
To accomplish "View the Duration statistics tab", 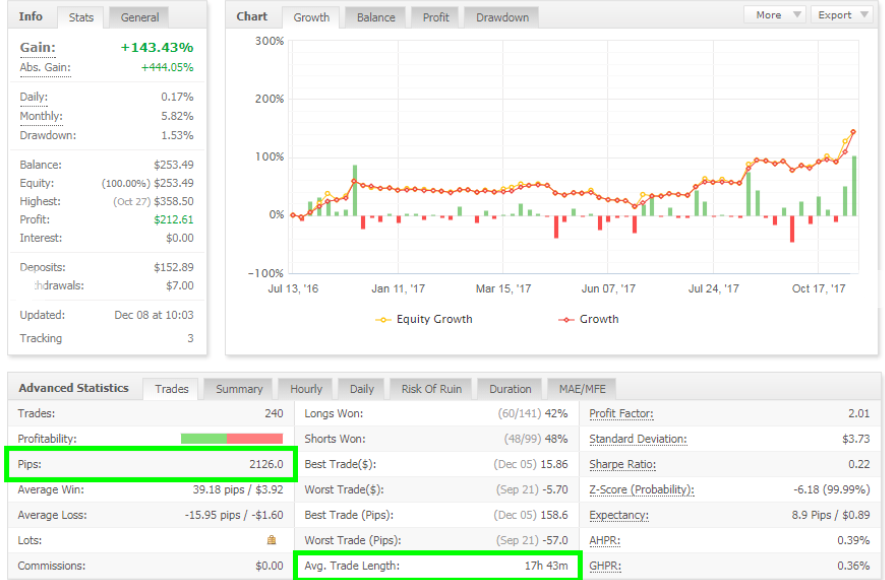I will click(x=511, y=389).
